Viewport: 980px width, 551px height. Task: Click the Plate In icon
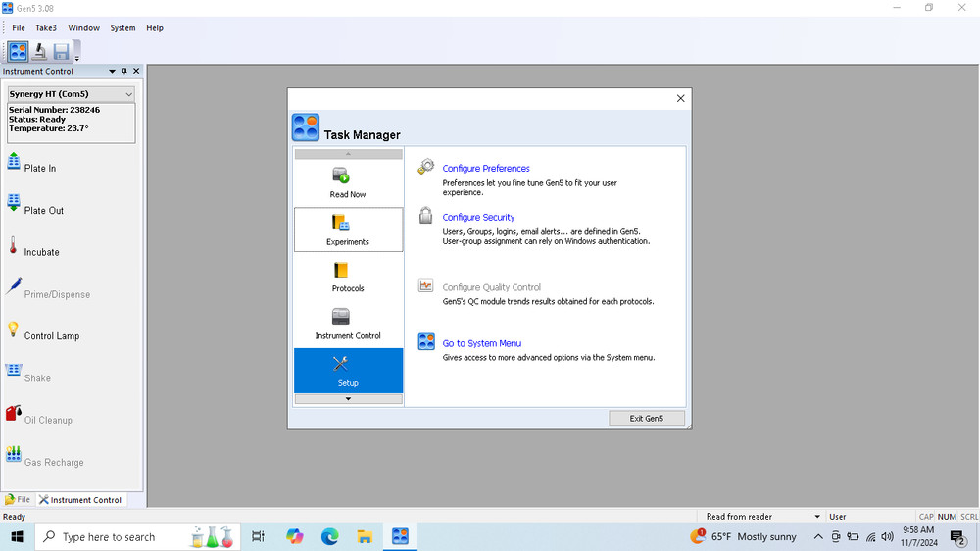[x=14, y=162]
